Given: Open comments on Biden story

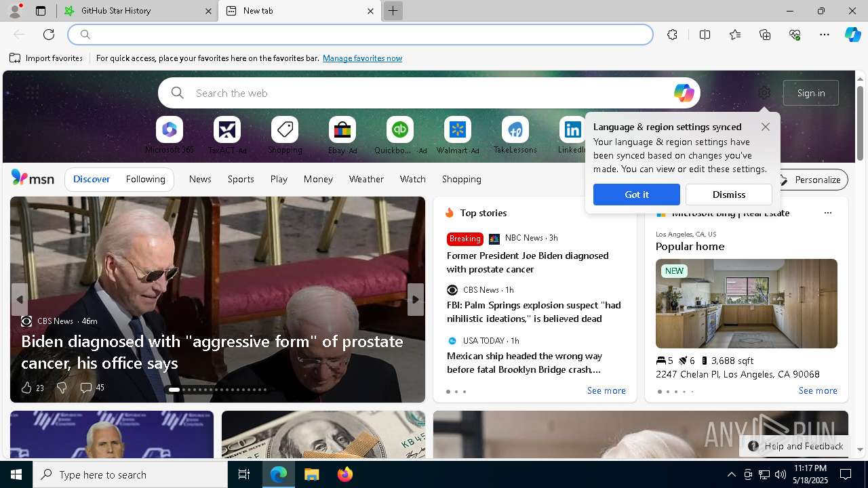Looking at the screenshot, I should [92, 388].
